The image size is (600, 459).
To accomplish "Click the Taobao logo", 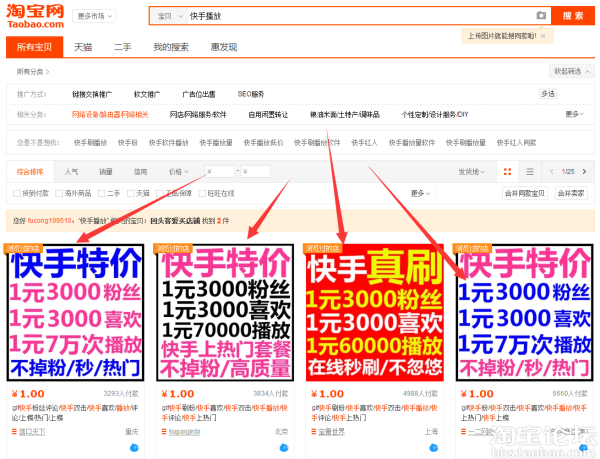I will pos(35,16).
